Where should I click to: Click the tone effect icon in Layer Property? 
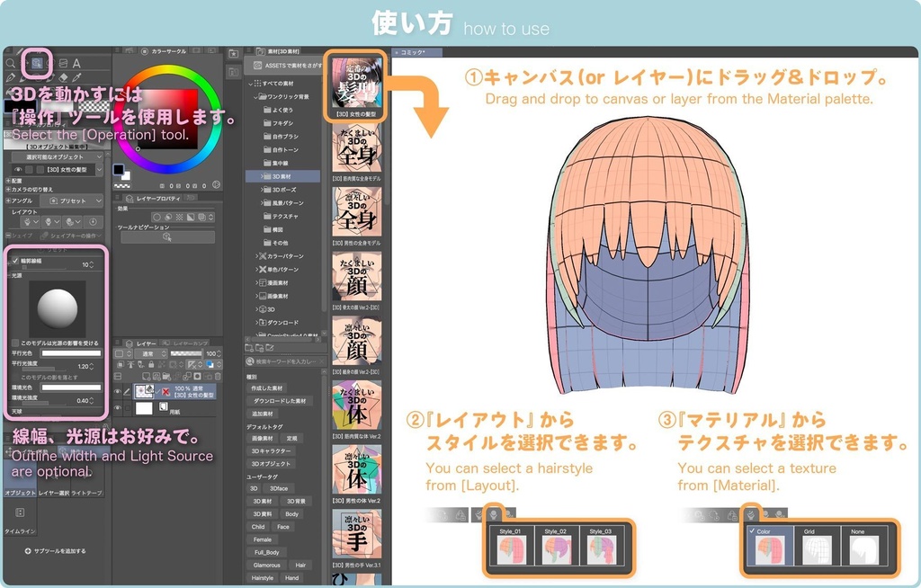pos(180,218)
